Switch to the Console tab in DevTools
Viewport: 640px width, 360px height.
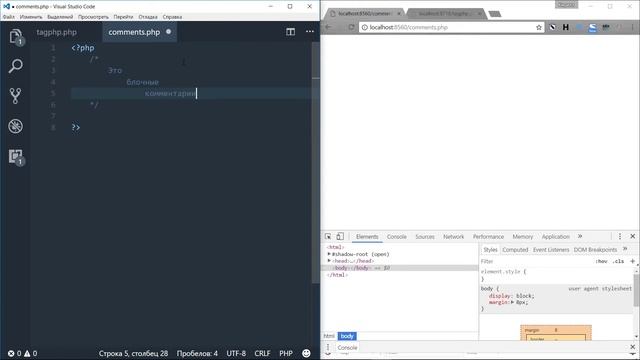click(396, 237)
